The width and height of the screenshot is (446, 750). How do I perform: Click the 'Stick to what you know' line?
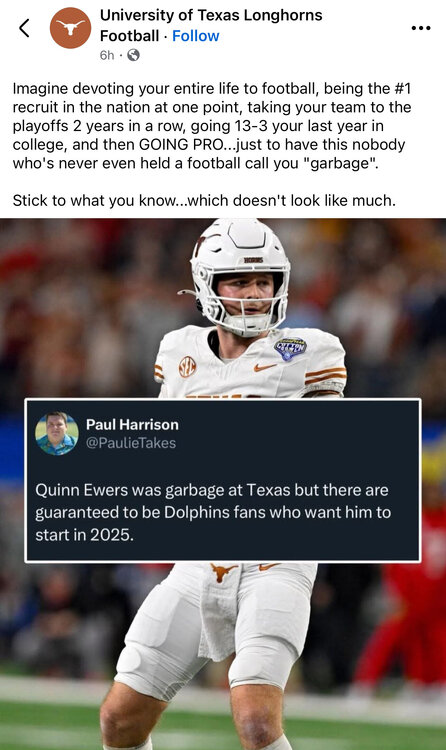(x=204, y=200)
